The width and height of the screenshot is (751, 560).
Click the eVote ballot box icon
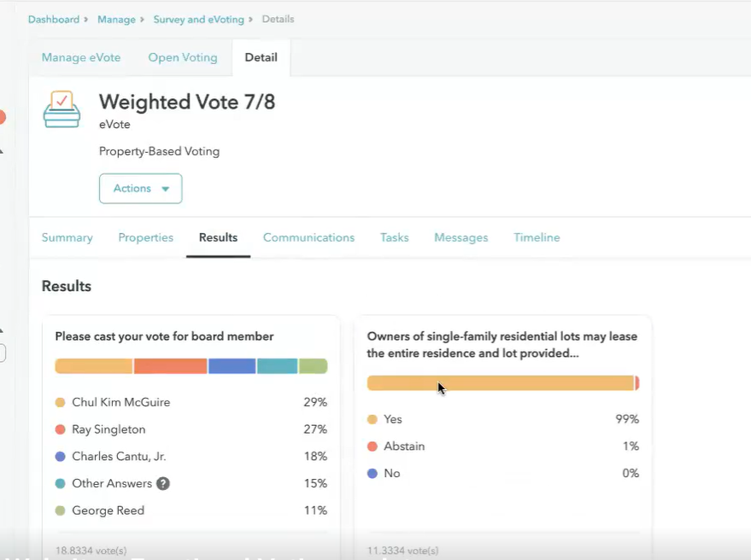[62, 109]
